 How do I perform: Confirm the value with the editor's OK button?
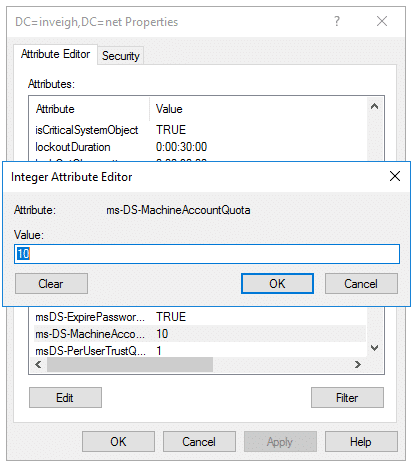pyautogui.click(x=277, y=284)
